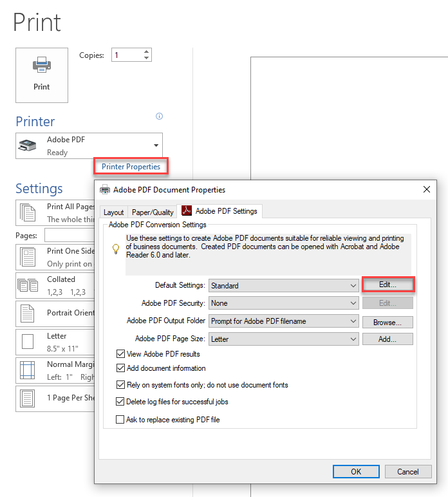Increase the Copies count with the up arrow
Viewport: 448px width, 497px height.
[146, 52]
